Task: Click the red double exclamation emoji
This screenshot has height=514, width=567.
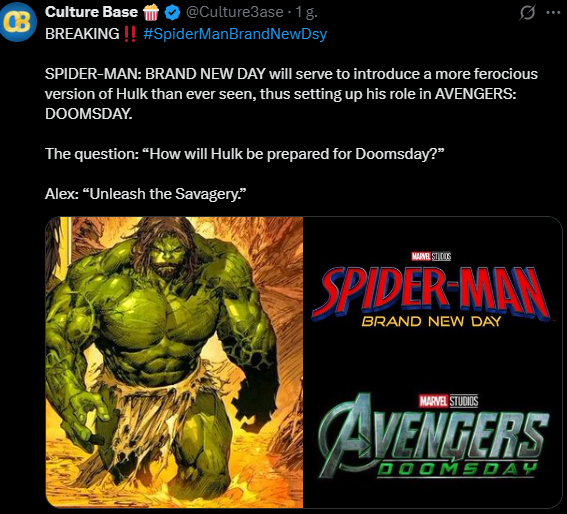Action: point(129,34)
